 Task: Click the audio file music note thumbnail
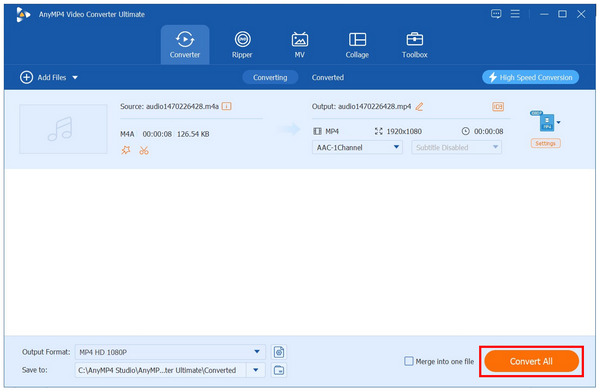tap(64, 129)
